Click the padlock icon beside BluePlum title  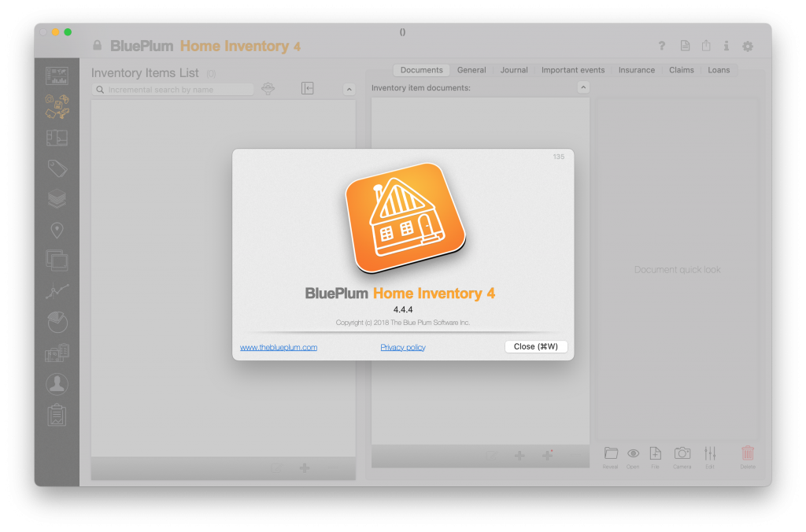(x=97, y=45)
